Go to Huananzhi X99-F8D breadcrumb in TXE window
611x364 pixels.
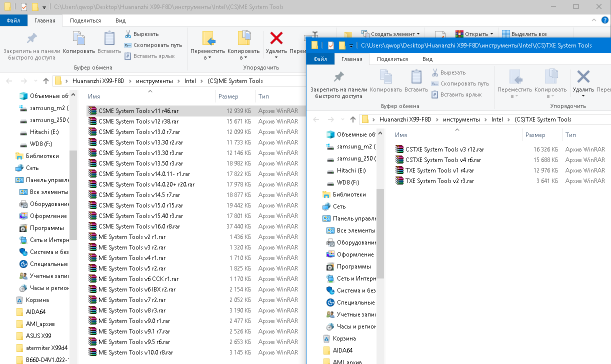coord(405,119)
